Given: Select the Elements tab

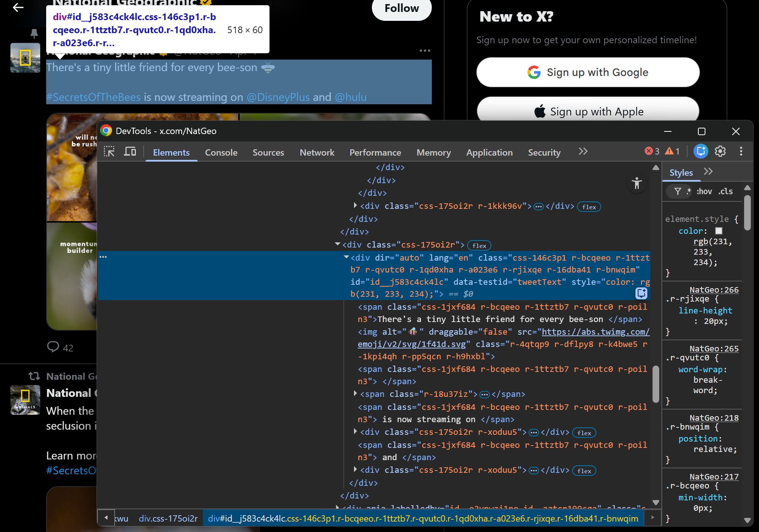Looking at the screenshot, I should 171,152.
